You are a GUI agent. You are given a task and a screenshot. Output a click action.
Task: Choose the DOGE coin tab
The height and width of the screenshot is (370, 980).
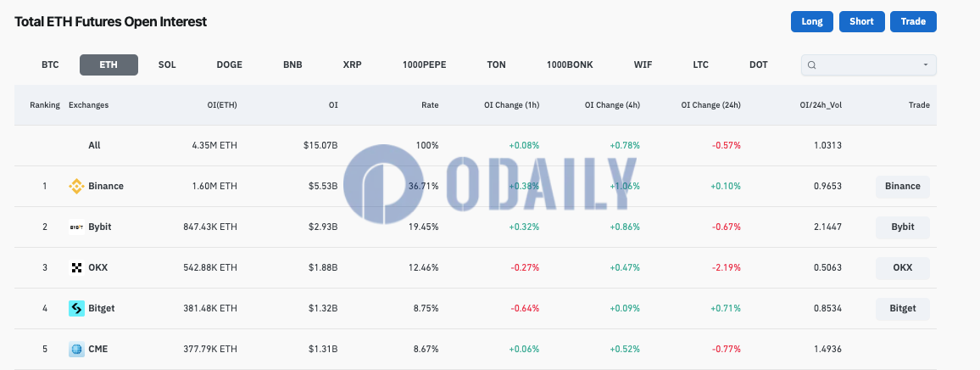point(230,64)
